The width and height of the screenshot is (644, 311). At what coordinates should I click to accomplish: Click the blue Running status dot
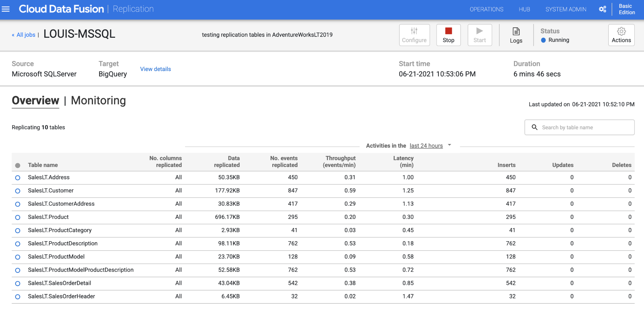tap(543, 40)
